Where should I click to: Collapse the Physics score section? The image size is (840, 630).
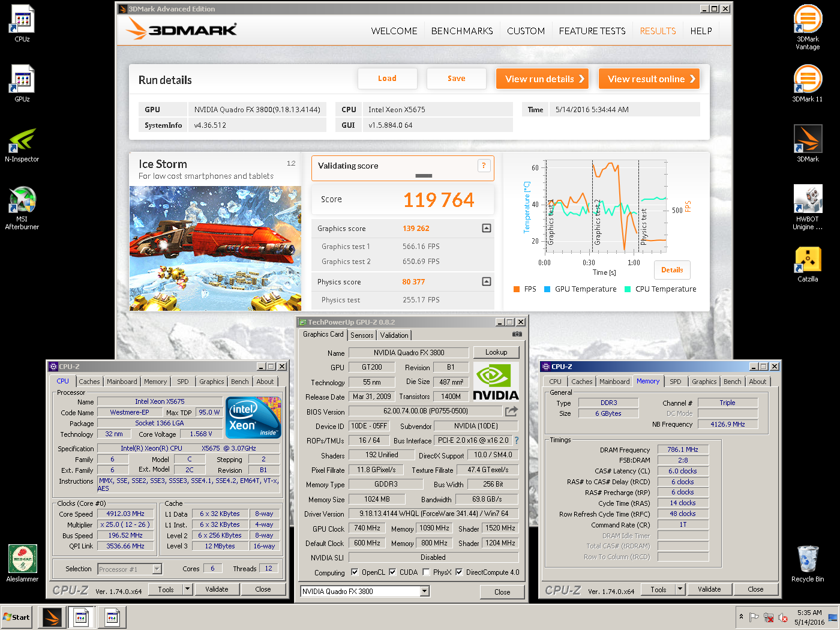pos(487,281)
